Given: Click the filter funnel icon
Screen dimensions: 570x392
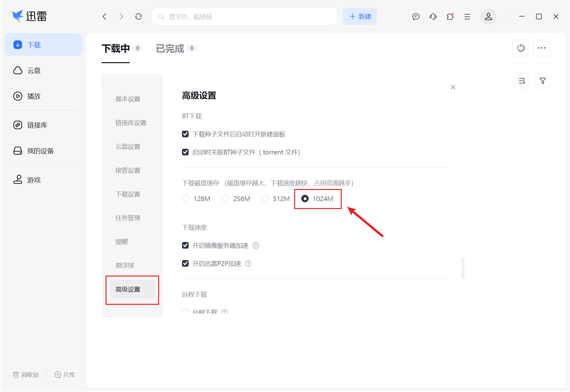Looking at the screenshot, I should coord(543,81).
